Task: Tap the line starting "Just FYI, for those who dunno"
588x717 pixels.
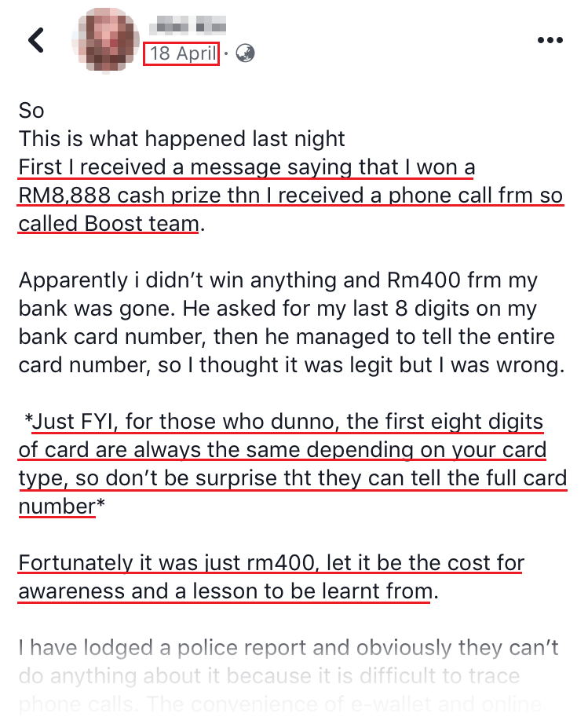Action: (x=288, y=422)
